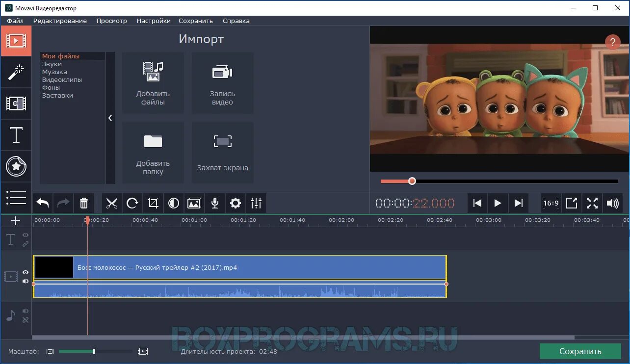Open the Справка menu
Viewport: 630px width, 364px height.
click(x=236, y=21)
